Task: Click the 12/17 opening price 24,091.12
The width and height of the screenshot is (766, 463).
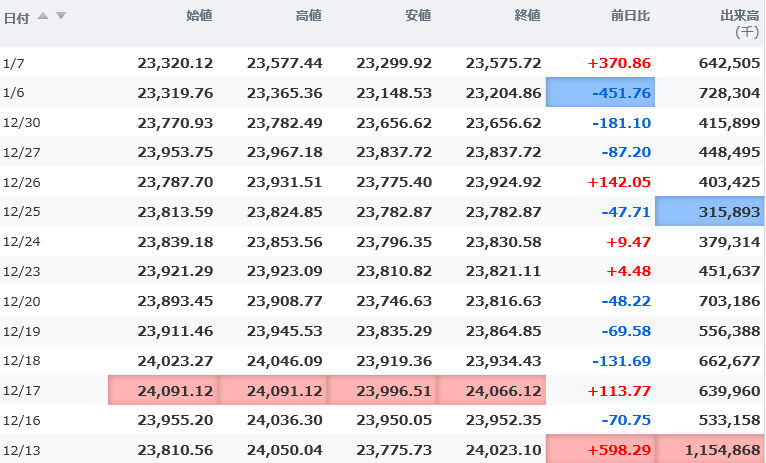Action: [162, 390]
